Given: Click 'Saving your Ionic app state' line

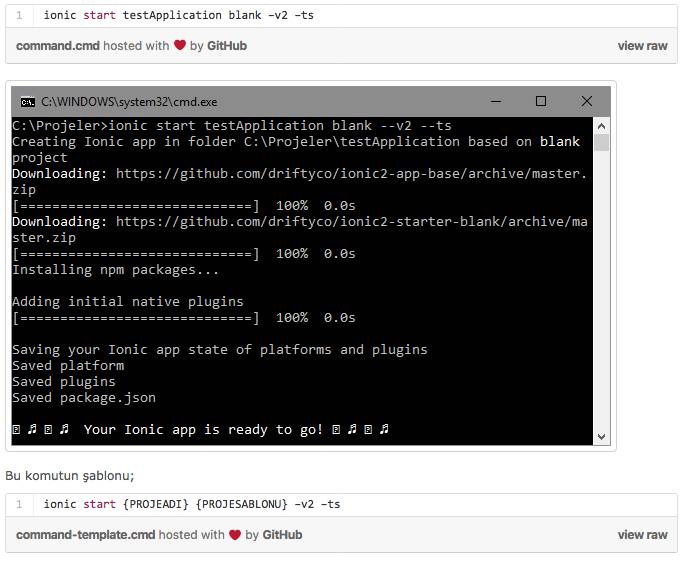Looking at the screenshot, I should 220,350.
